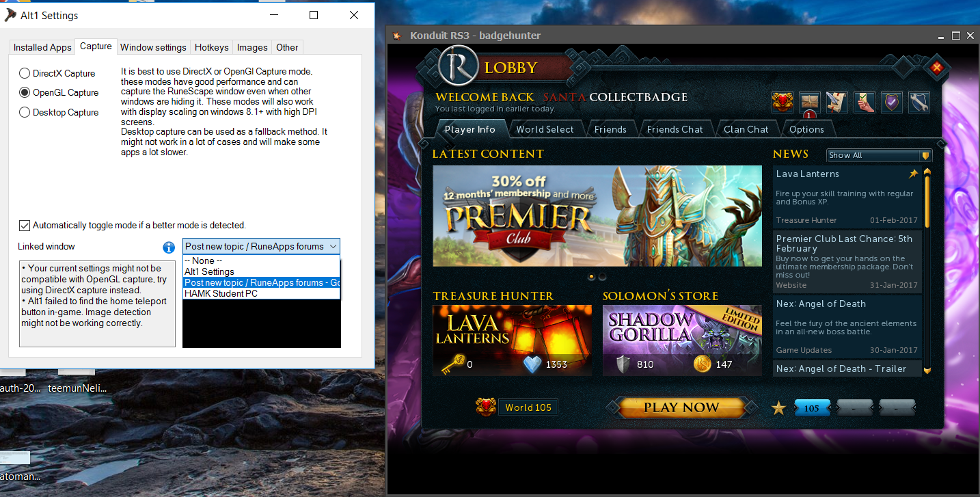
Task: Choose 'Alt1 Settings' in linked window list
Action: [x=261, y=271]
